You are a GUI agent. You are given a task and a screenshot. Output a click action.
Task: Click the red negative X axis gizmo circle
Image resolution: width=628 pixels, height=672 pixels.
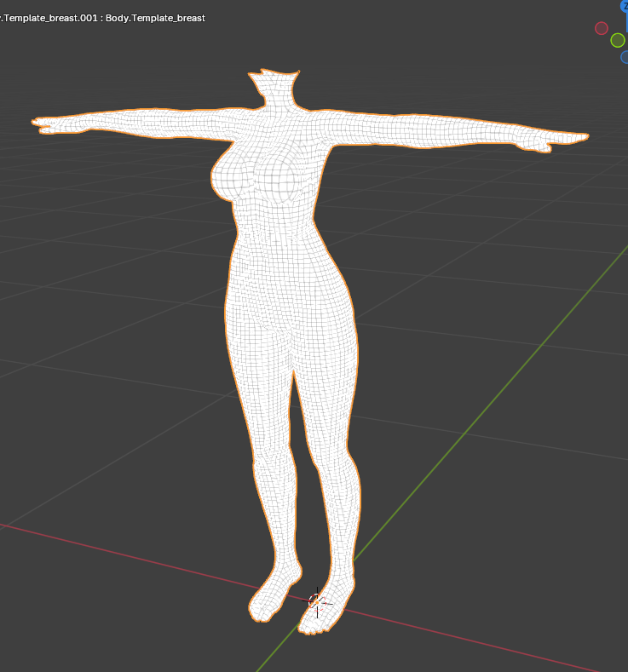click(x=602, y=28)
